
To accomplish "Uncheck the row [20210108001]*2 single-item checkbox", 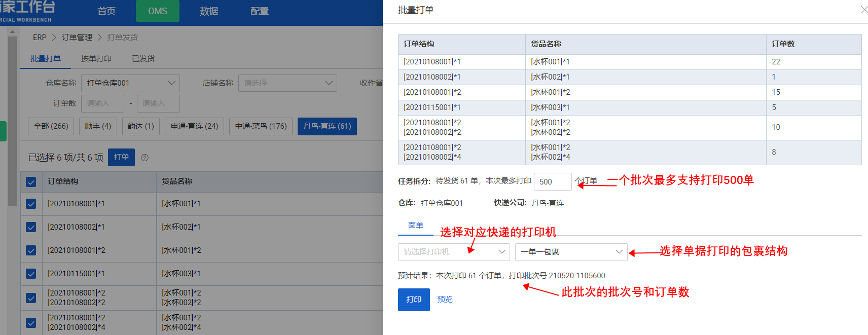I will coord(31,250).
